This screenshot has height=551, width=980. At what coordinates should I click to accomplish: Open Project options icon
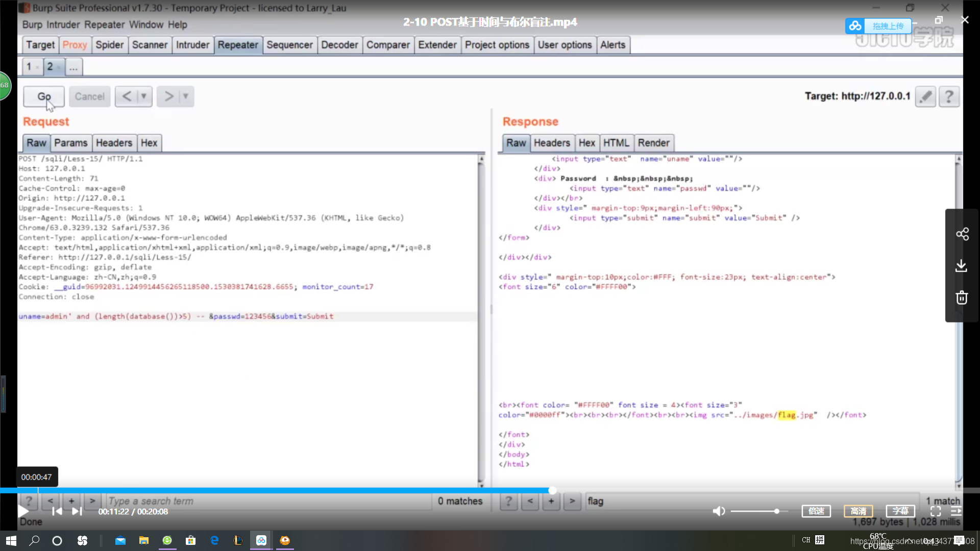click(497, 44)
